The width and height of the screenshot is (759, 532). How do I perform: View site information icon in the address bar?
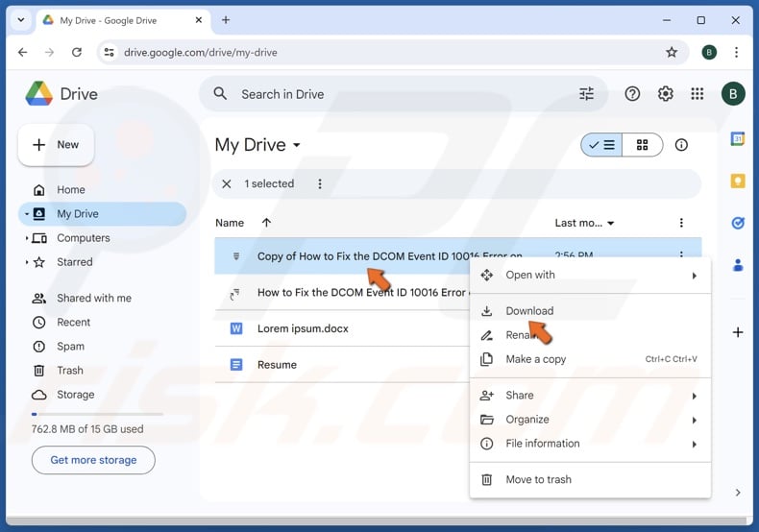110,52
